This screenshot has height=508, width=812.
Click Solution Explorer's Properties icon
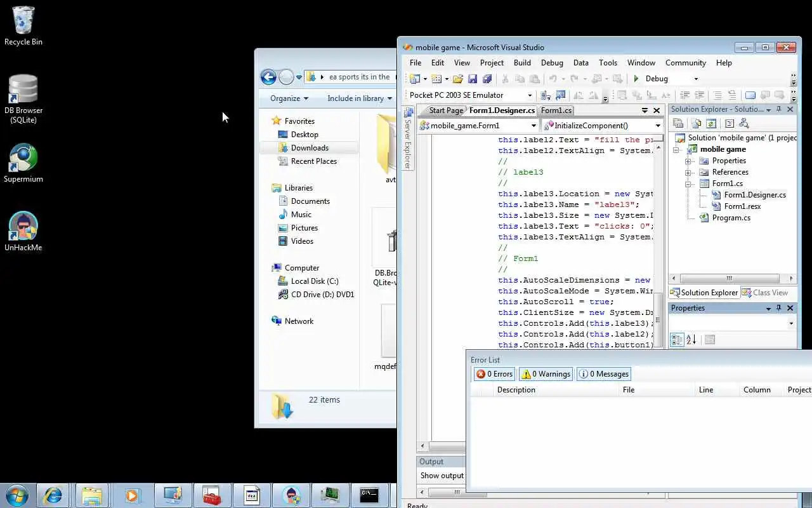pos(678,124)
